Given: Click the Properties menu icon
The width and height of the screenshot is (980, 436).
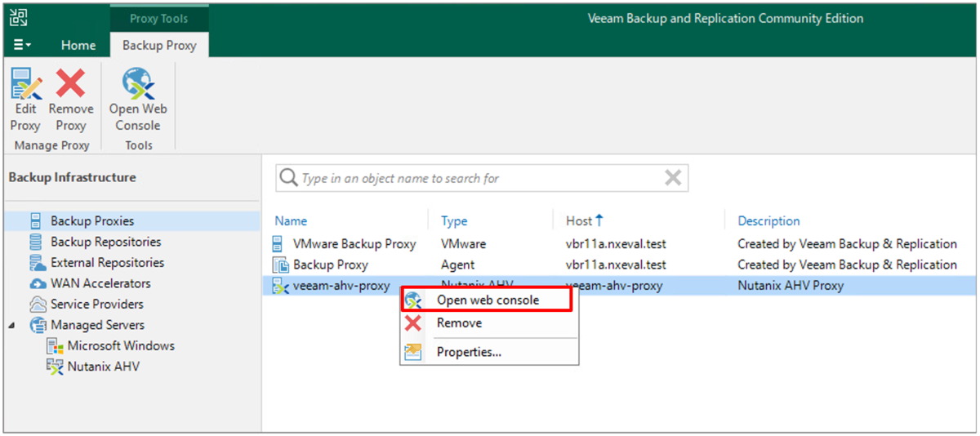Looking at the screenshot, I should click(414, 352).
